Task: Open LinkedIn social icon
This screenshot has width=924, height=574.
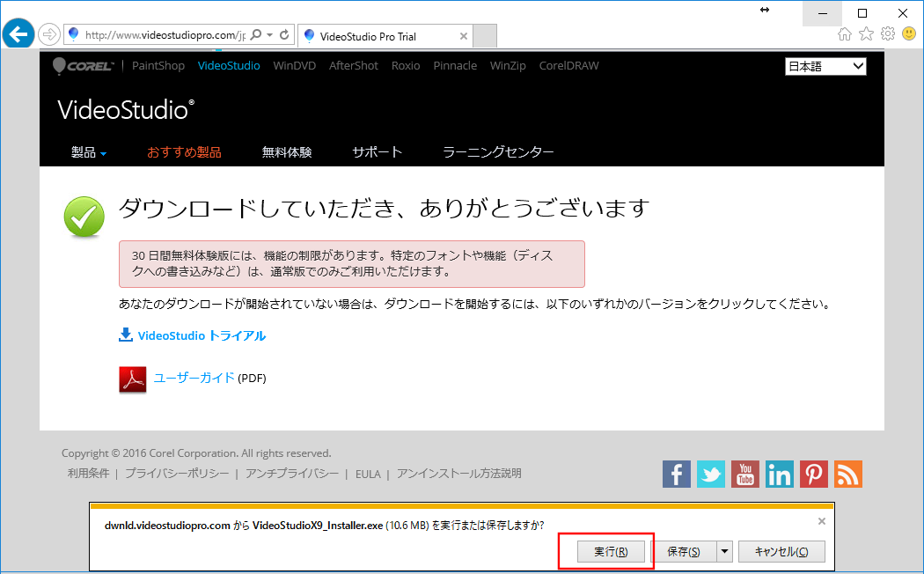Action: tap(780, 474)
